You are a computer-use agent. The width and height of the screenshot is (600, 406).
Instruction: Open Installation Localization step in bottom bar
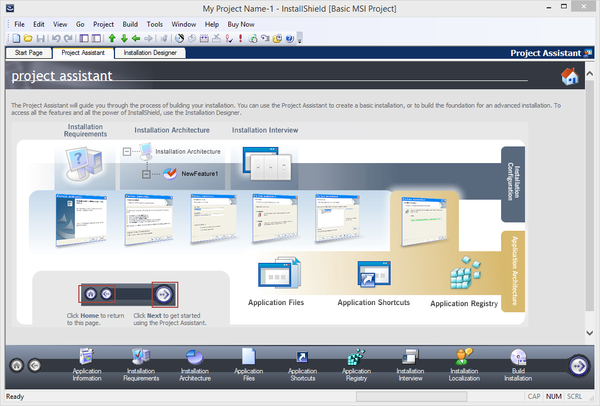coord(464,365)
